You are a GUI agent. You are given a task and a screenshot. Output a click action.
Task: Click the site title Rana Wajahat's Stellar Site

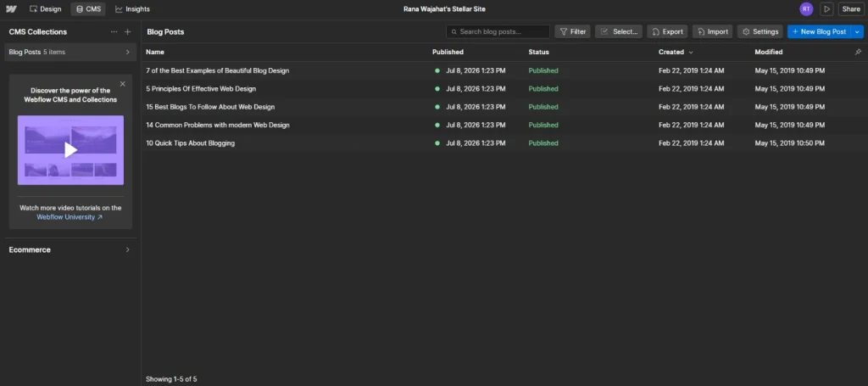pos(444,8)
